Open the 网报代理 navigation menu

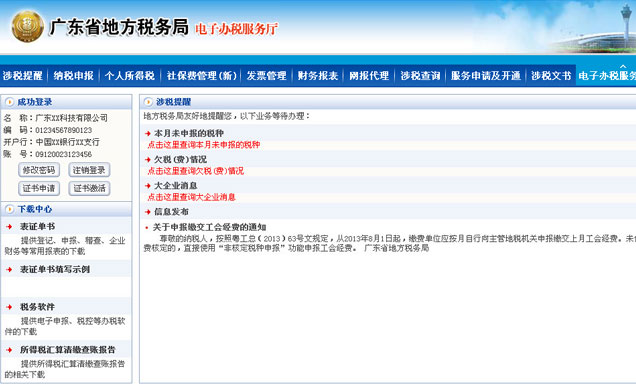(x=369, y=76)
